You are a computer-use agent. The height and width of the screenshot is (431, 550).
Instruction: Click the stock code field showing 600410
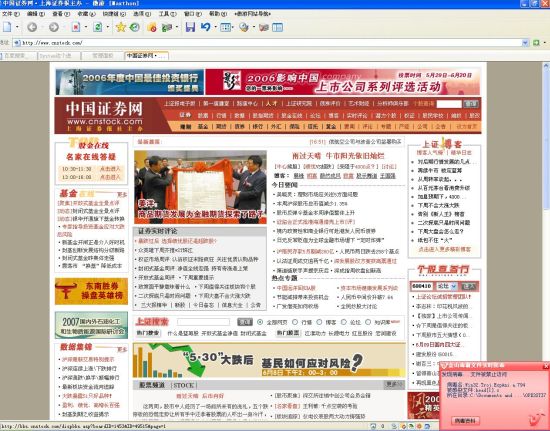(422, 286)
